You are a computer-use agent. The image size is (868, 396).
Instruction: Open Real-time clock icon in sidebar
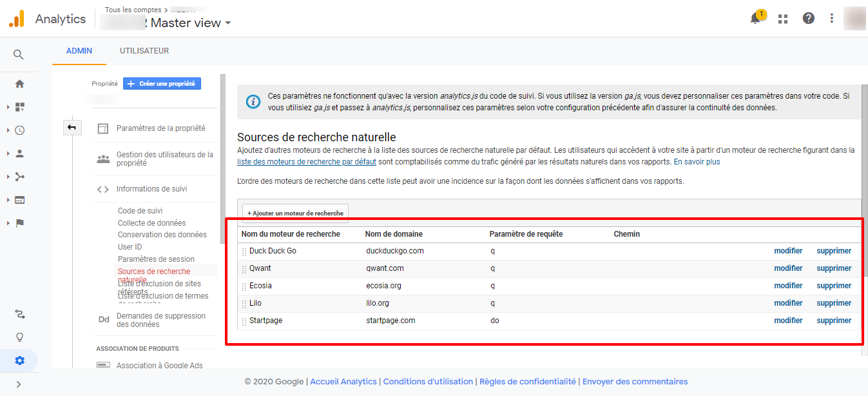coord(19,130)
